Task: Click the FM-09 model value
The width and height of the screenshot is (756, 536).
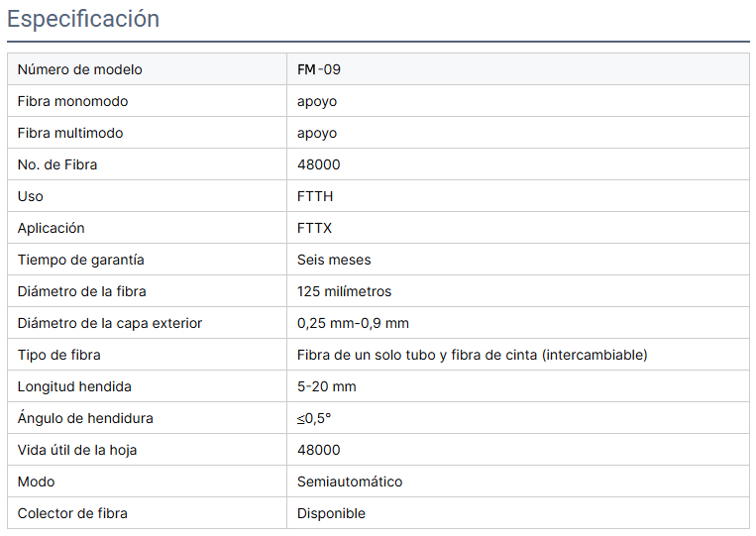Action: 319,69
